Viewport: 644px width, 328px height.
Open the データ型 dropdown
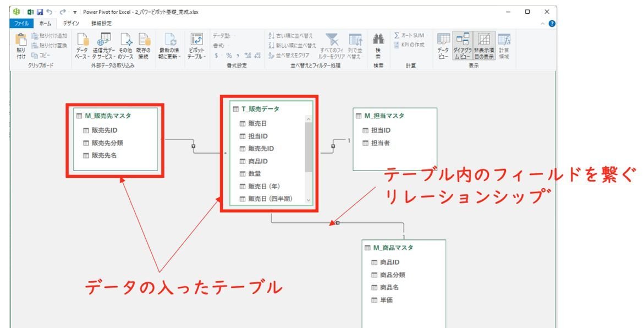tap(224, 36)
